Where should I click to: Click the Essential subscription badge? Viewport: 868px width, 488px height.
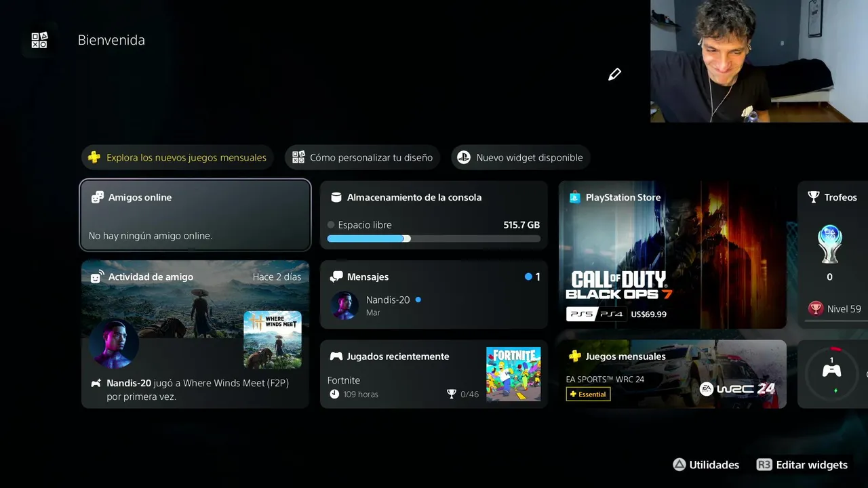(x=588, y=394)
